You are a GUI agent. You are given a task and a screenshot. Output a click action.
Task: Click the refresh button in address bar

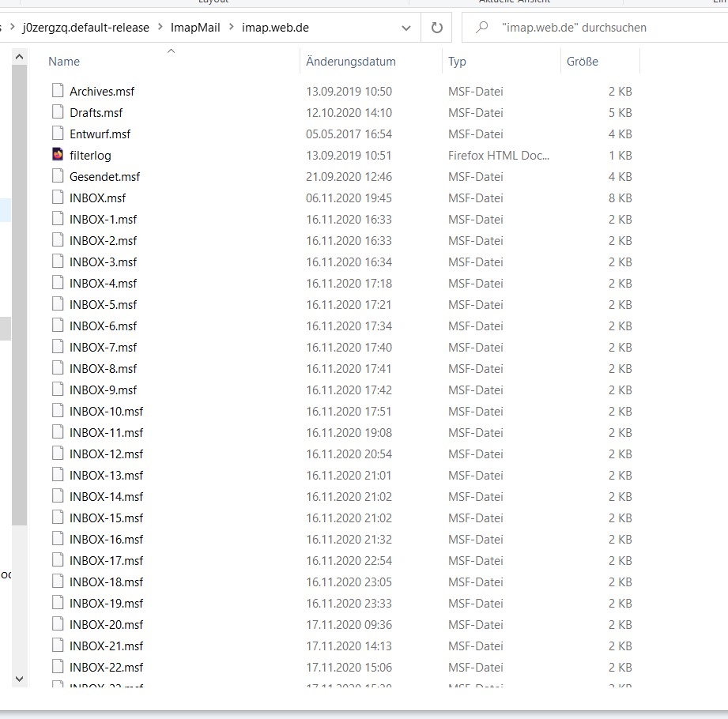[x=436, y=28]
